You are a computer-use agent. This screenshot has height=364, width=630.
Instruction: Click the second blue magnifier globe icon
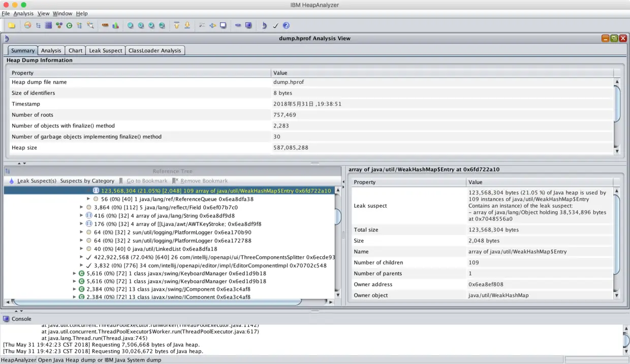tap(141, 25)
